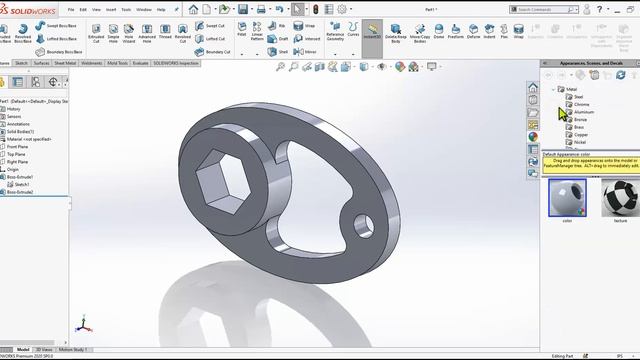Toggle the Select cursor tool
Viewport: 640px width, 360px height.
(x=298, y=9)
